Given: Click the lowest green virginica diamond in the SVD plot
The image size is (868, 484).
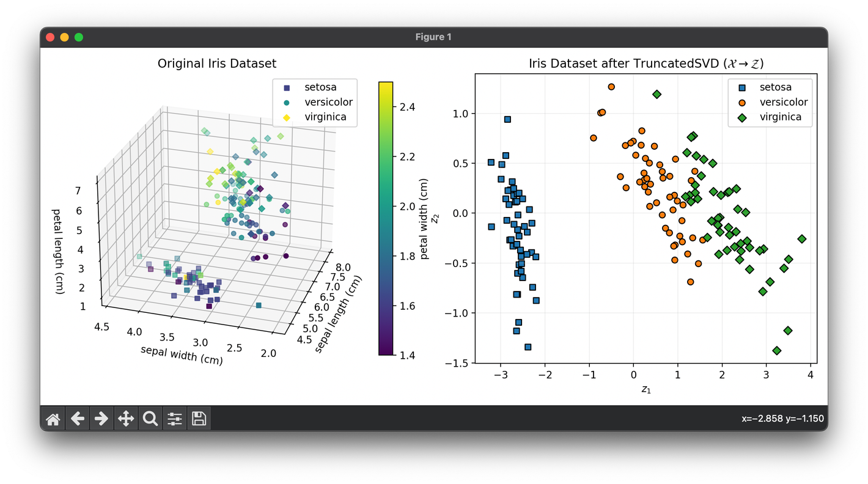Looking at the screenshot, I should (x=777, y=350).
